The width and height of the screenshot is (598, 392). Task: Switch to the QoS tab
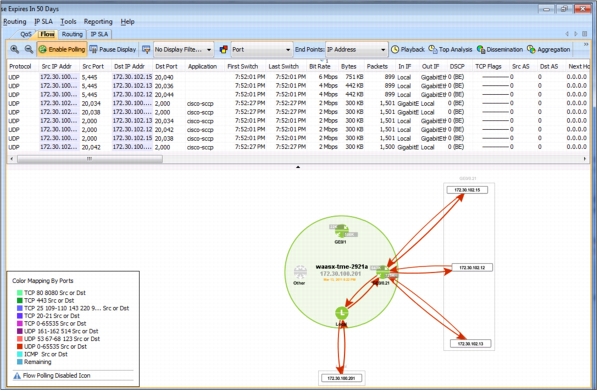pyautogui.click(x=26, y=34)
